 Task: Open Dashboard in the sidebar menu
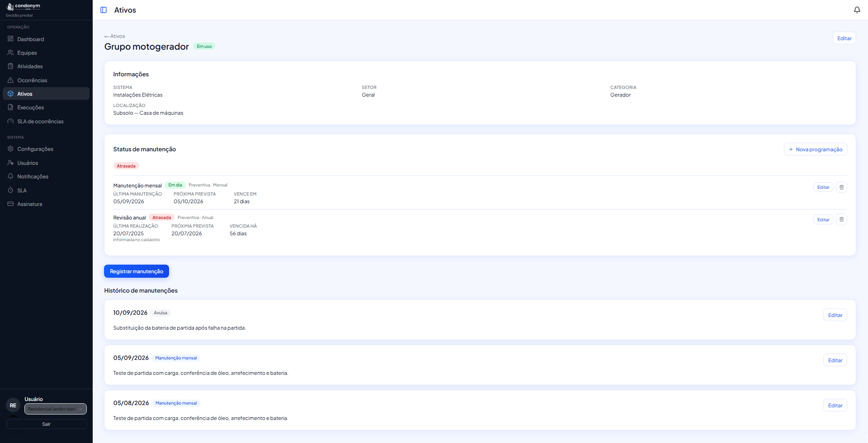point(46,39)
